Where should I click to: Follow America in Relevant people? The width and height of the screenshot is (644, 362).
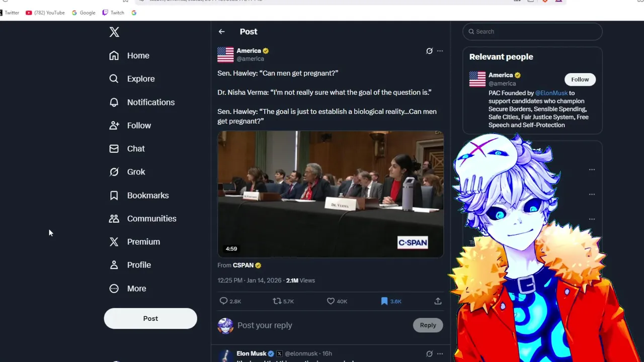pyautogui.click(x=580, y=79)
